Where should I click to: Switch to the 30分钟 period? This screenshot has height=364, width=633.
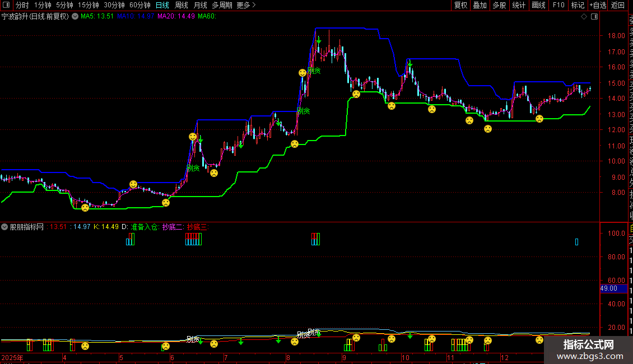point(114,5)
